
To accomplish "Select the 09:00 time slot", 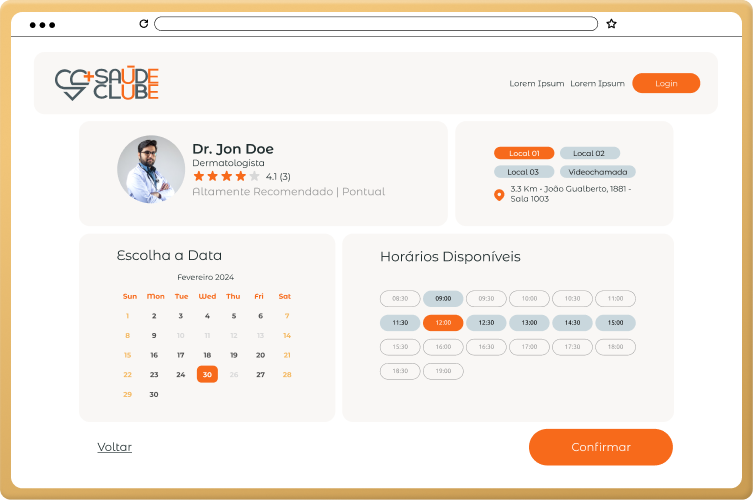I will tap(443, 298).
